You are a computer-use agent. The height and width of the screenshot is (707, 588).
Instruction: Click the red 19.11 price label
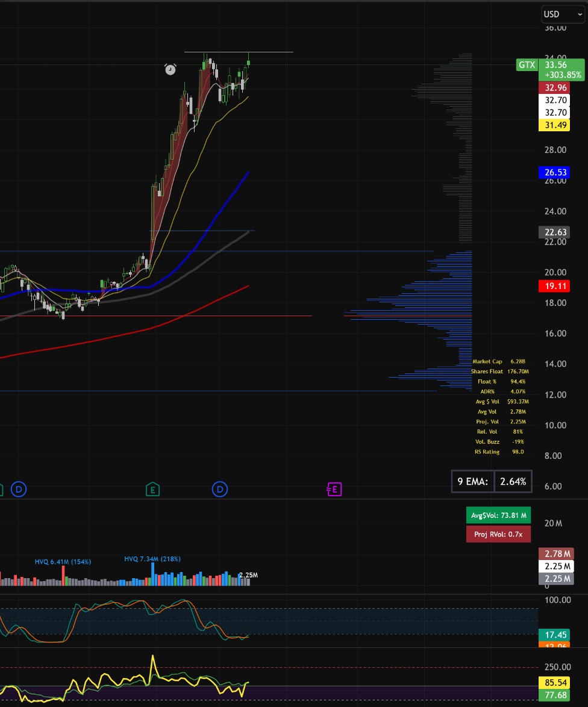[555, 286]
